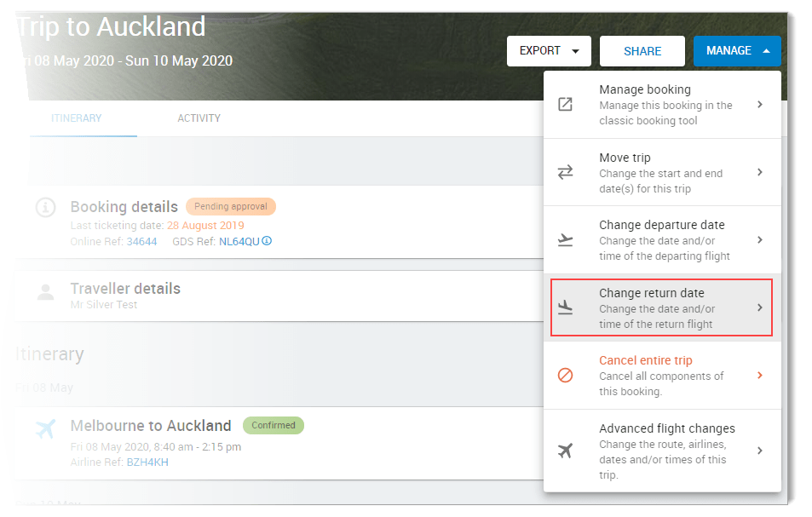The width and height of the screenshot is (812, 517).
Task: Switch to the ACTIVITY tab
Action: coord(199,118)
